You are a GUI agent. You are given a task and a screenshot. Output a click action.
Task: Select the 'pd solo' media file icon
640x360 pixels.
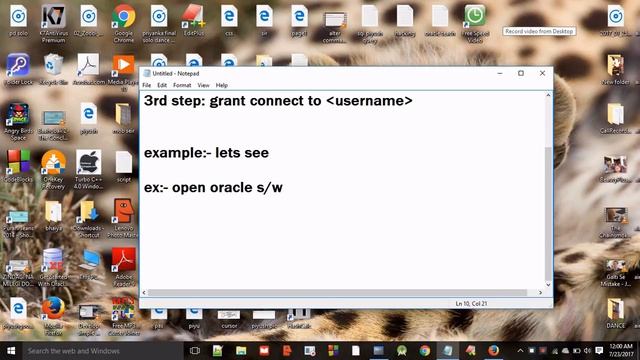(18, 20)
